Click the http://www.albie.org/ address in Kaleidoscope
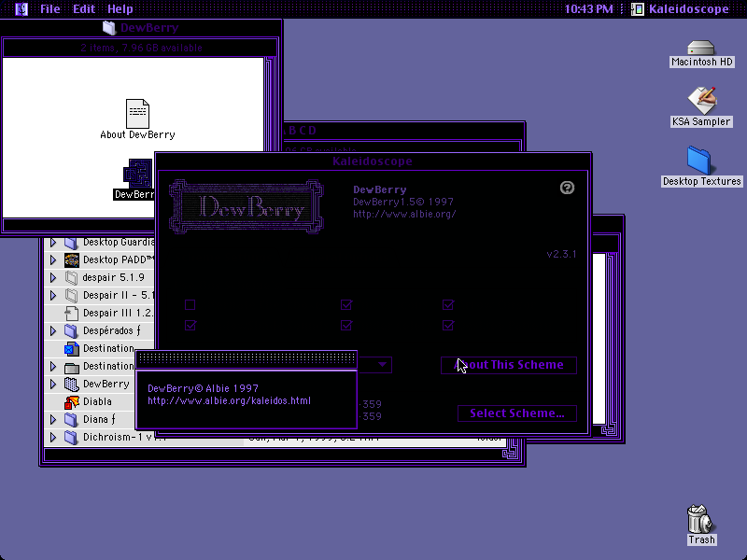Screen dimensions: 747x560 [404, 215]
